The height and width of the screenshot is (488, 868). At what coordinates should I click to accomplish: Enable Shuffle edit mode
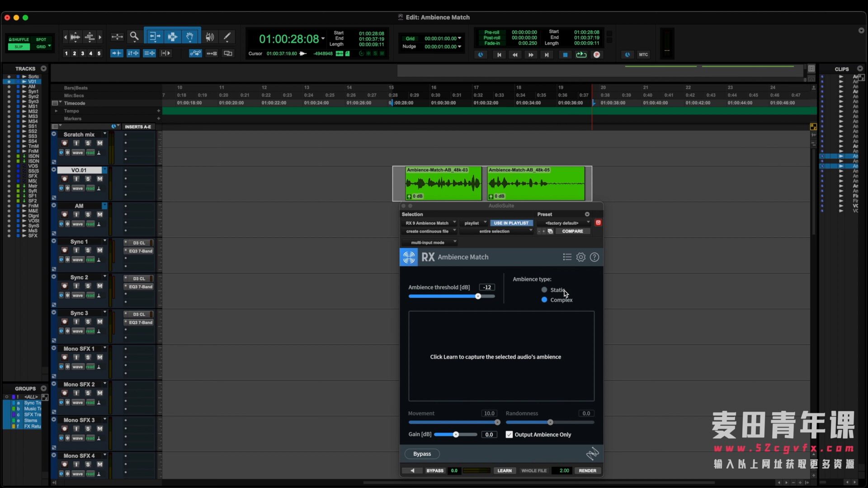coord(19,40)
